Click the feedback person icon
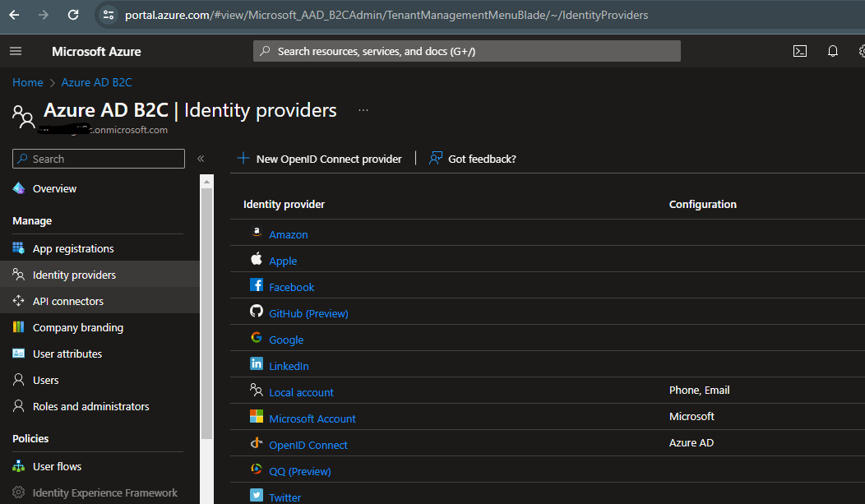 click(436, 158)
